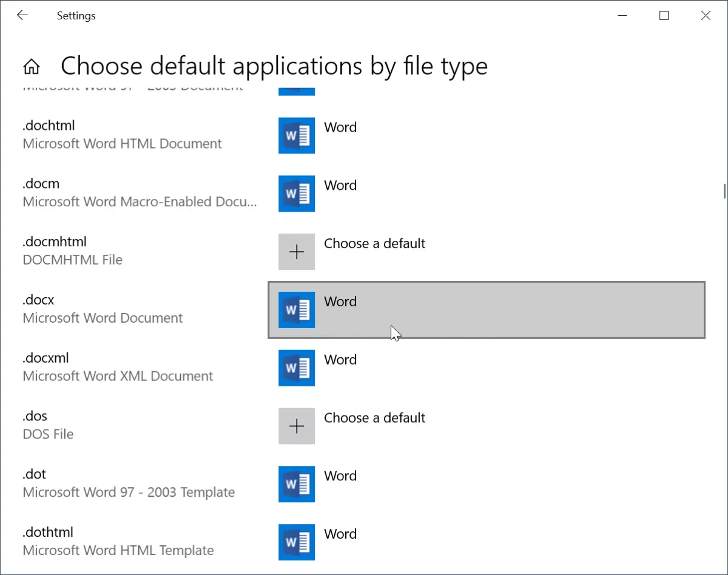
Task: Click 'Microsoft Word Document' description
Action: click(x=103, y=318)
